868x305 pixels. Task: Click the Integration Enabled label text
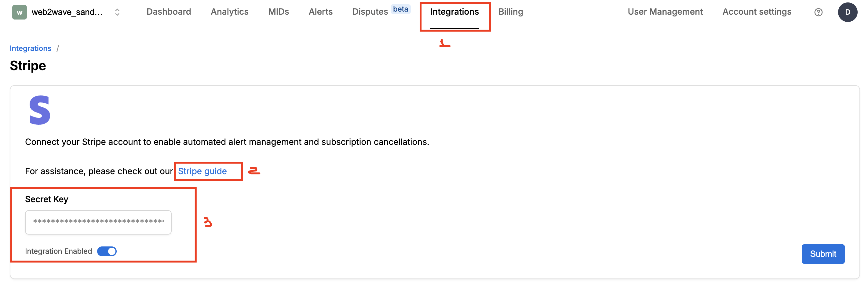point(58,251)
